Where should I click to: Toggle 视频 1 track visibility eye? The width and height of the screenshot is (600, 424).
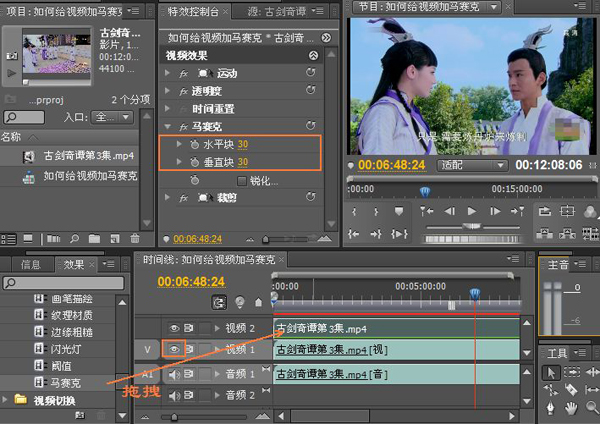pyautogui.click(x=174, y=349)
